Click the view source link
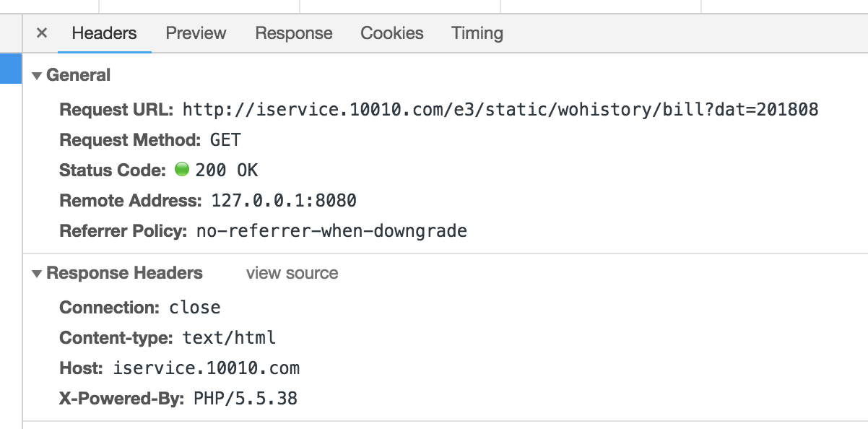868x429 pixels. coord(292,274)
